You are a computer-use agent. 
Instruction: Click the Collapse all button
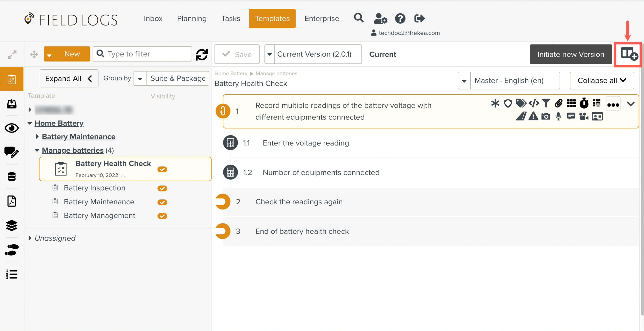click(x=602, y=80)
